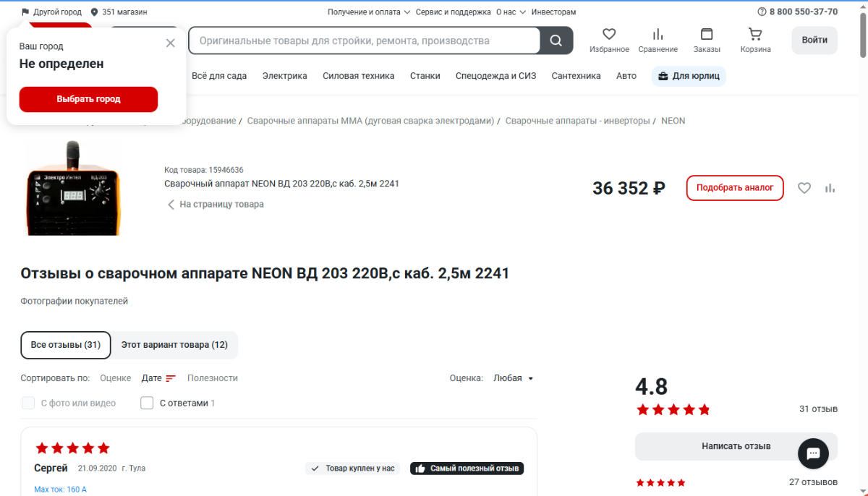Open Заказы box icon
This screenshot has height=496, width=868.
pos(707,34)
